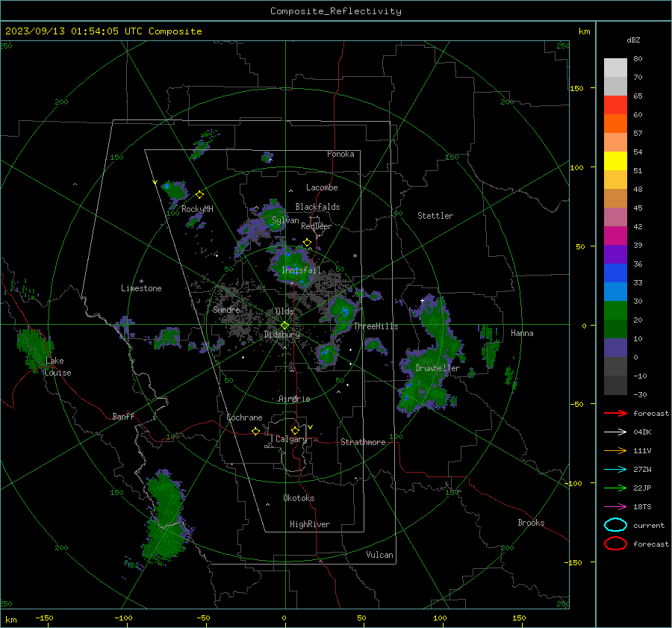The width and height of the screenshot is (672, 628).
Task: Click the red forecast ellipse legend icon
Action: [x=615, y=544]
